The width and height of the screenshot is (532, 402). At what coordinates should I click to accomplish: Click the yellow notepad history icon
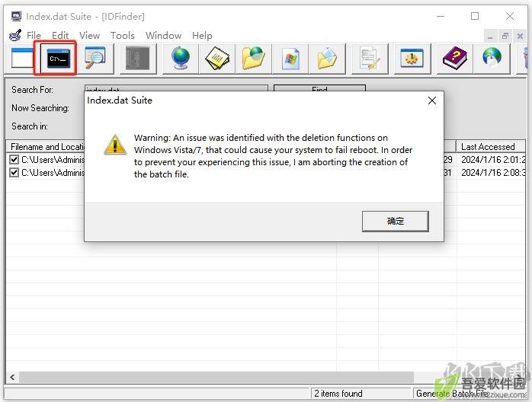pos(217,59)
